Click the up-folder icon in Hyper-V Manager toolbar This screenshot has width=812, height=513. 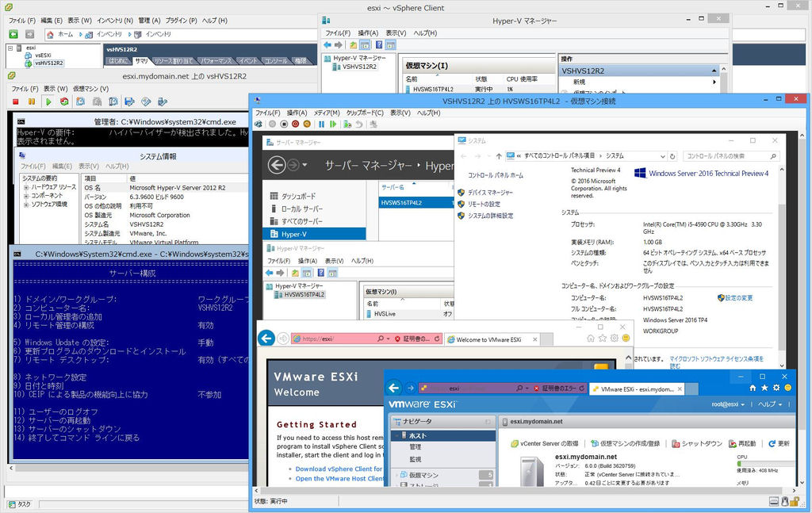point(353,45)
